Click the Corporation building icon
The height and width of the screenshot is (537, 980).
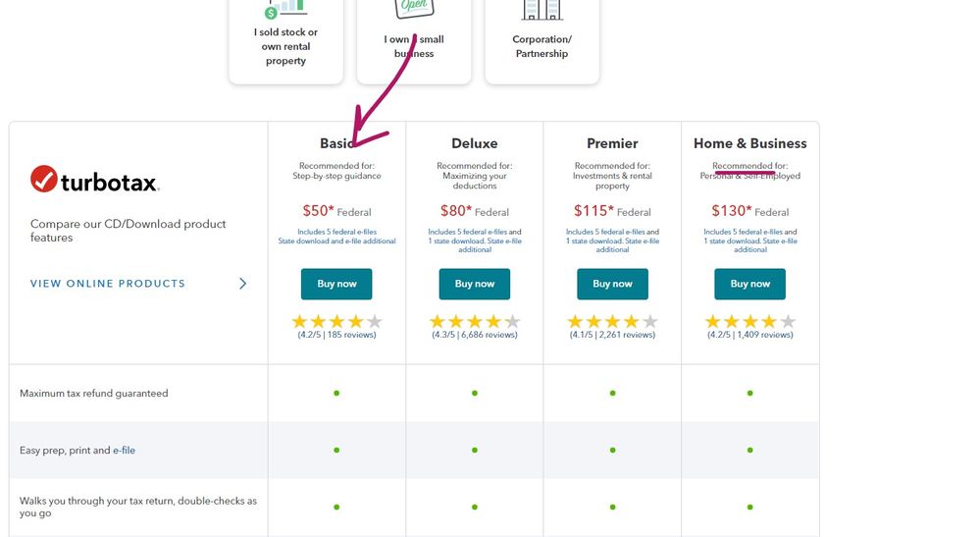tap(542, 10)
